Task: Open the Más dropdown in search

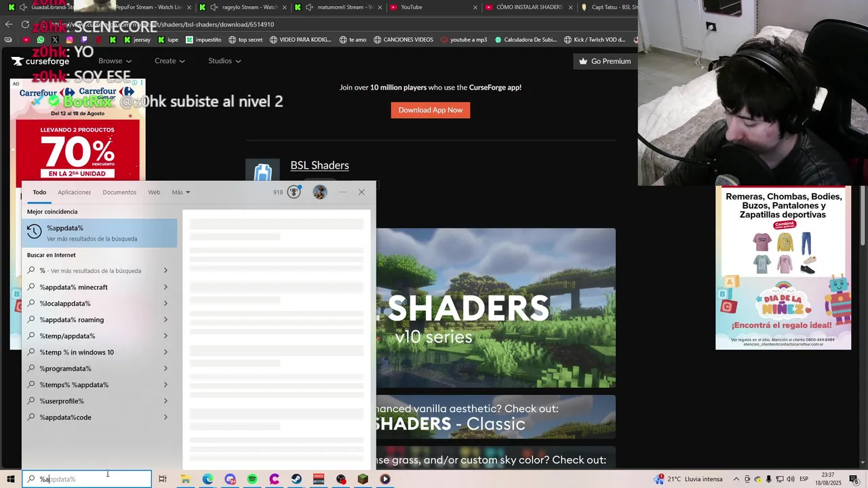Action: pos(180,192)
